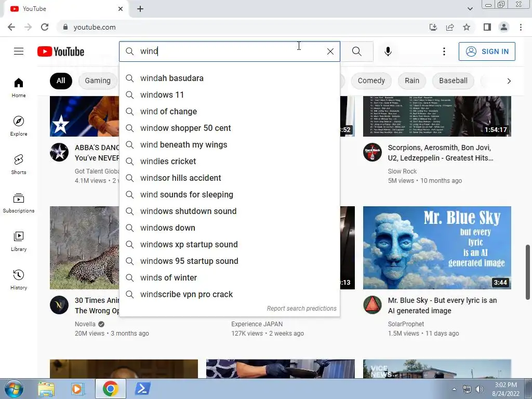Choose suggestion 'windsor hills accident'
This screenshot has width=532, height=399.
coord(229,178)
